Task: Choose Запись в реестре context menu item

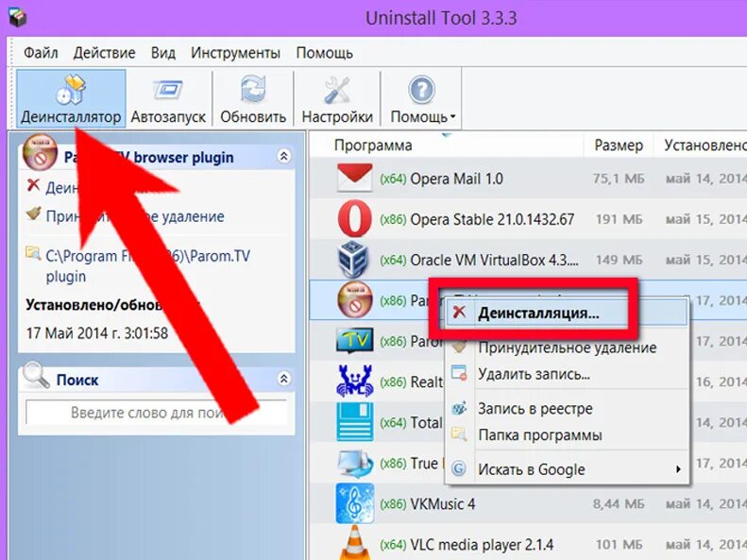Action: 567,409
